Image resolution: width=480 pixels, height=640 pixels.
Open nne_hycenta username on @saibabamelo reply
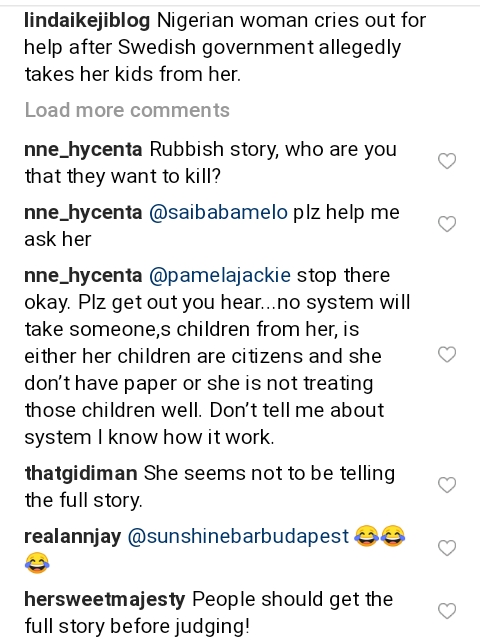point(83,213)
